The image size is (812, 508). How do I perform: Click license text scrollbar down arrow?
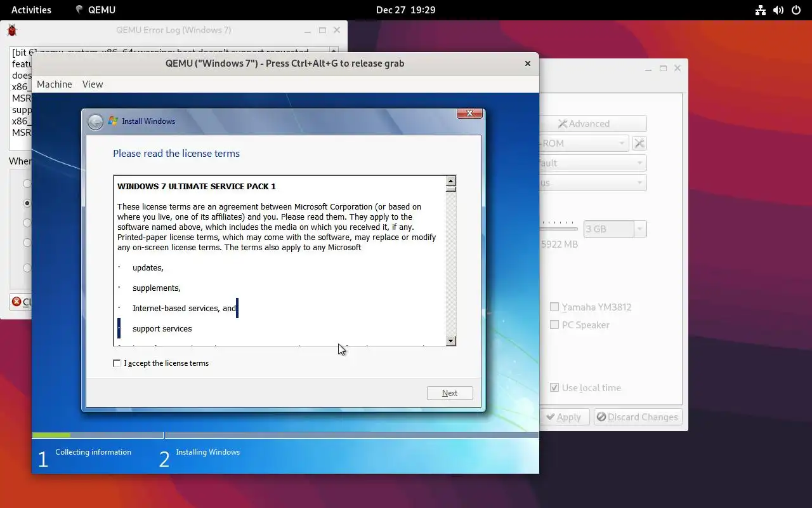point(450,341)
